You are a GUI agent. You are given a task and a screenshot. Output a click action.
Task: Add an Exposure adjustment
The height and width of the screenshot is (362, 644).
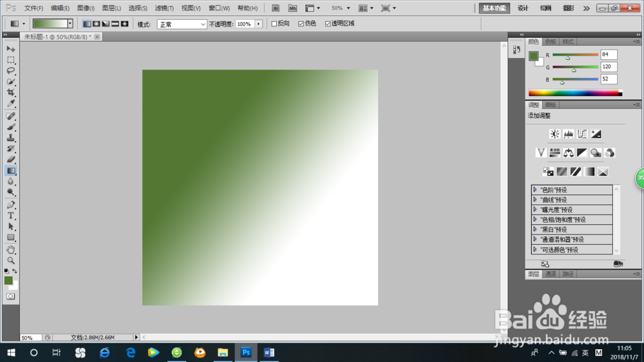pos(596,134)
